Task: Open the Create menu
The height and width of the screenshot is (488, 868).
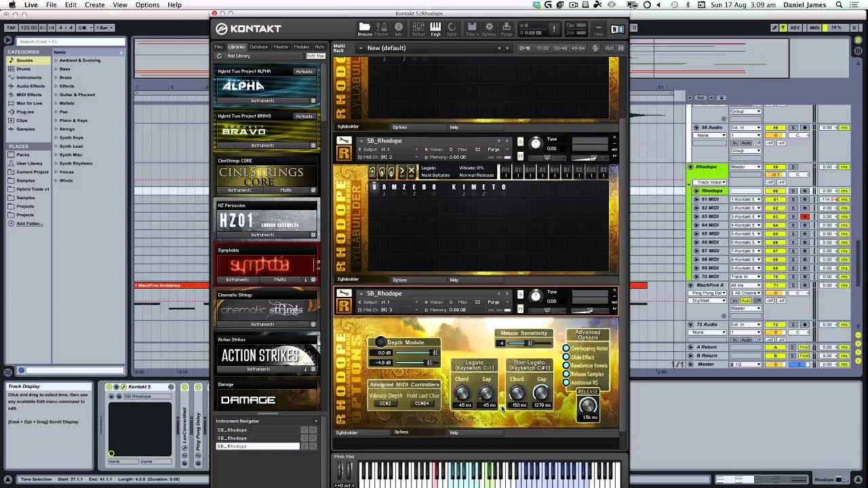Action: pos(94,5)
